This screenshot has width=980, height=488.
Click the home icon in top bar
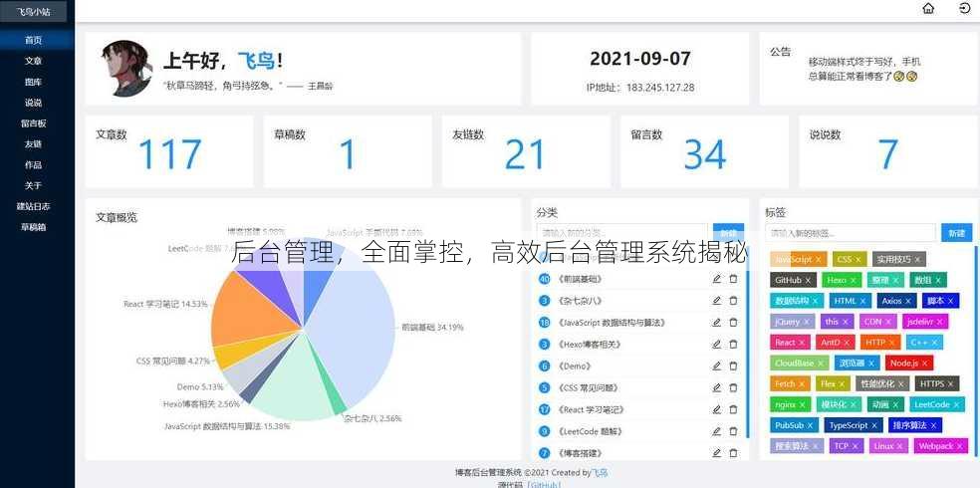(928, 9)
